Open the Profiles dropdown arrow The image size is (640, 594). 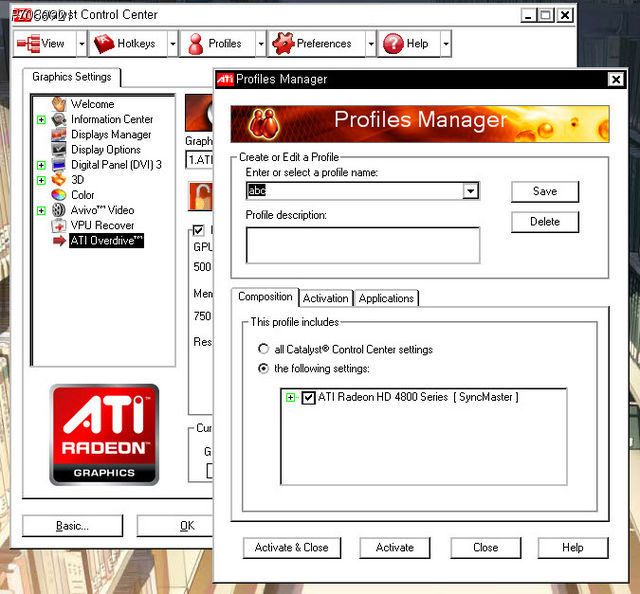point(261,43)
